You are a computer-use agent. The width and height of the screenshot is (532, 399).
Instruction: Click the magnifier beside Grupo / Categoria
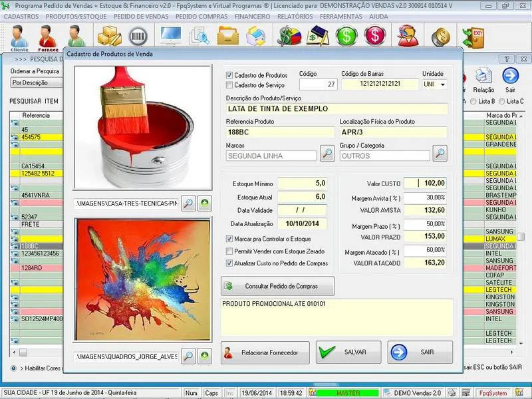pyautogui.click(x=440, y=154)
